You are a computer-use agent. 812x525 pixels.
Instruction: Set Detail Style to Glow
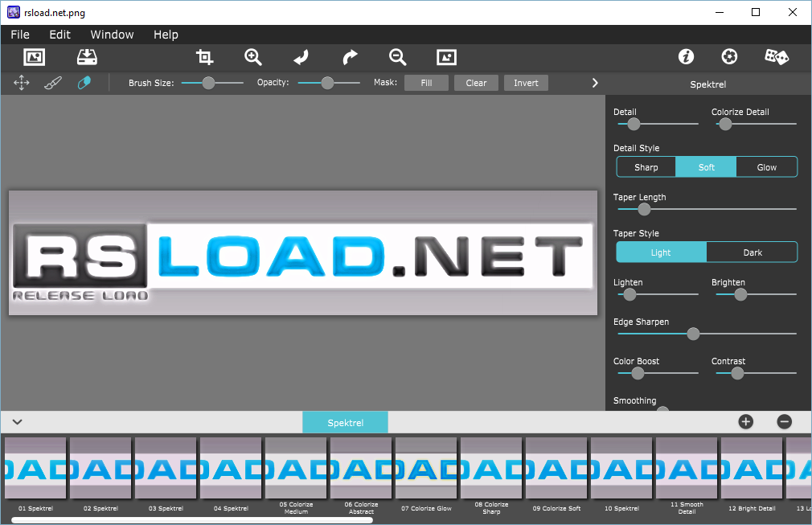point(767,167)
